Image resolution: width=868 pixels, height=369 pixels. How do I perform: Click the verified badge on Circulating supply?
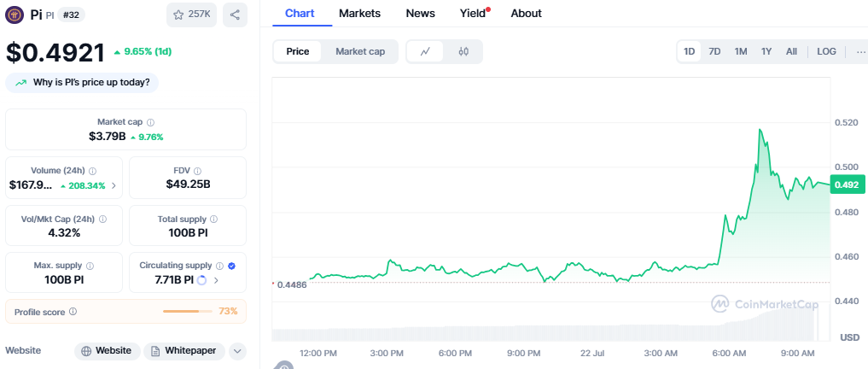232,266
